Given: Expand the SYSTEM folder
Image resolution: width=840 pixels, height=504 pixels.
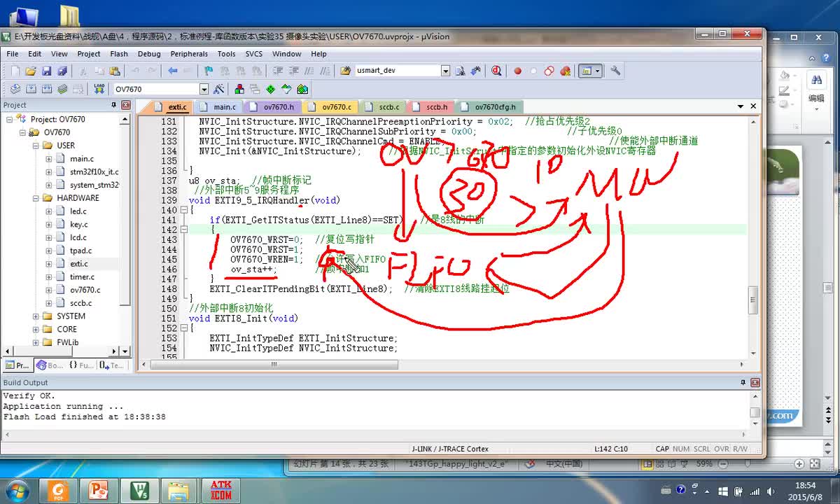Looking at the screenshot, I should pos(36,316).
